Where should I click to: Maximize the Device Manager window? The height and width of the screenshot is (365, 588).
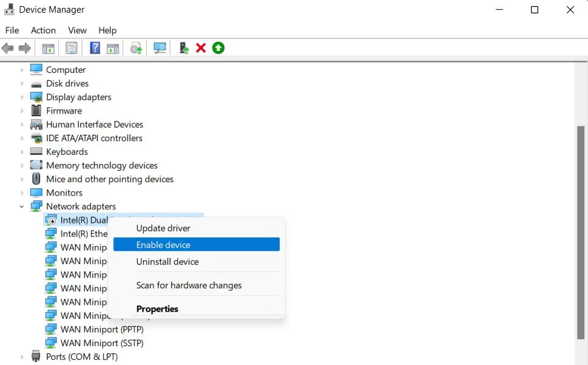point(535,9)
